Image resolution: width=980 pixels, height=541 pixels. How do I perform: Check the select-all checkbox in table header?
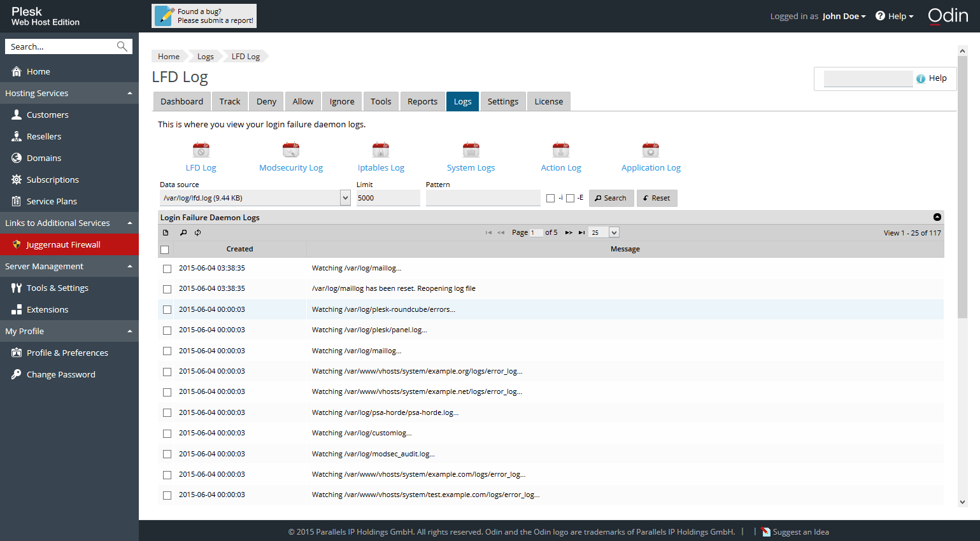click(x=165, y=249)
